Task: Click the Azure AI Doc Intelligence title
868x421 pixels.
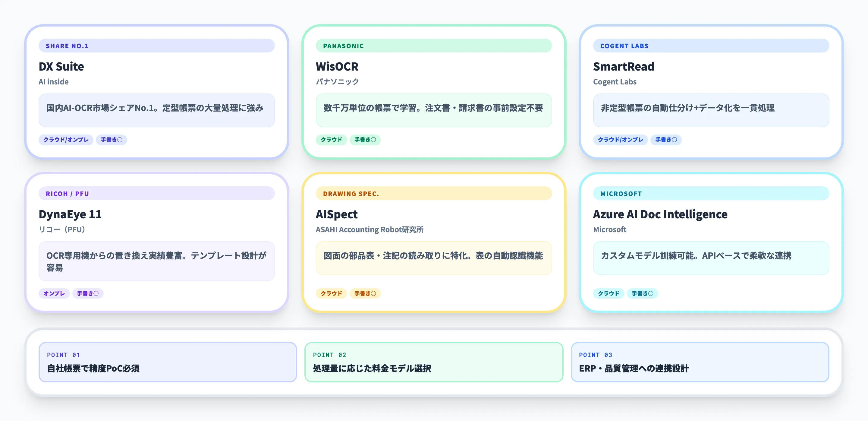Action: coord(660,214)
